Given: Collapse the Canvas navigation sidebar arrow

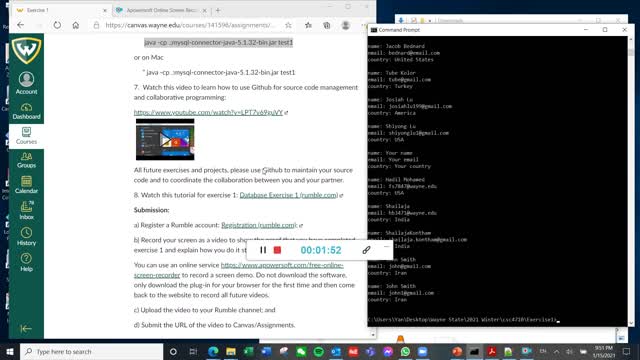Looking at the screenshot, I should 26,328.
